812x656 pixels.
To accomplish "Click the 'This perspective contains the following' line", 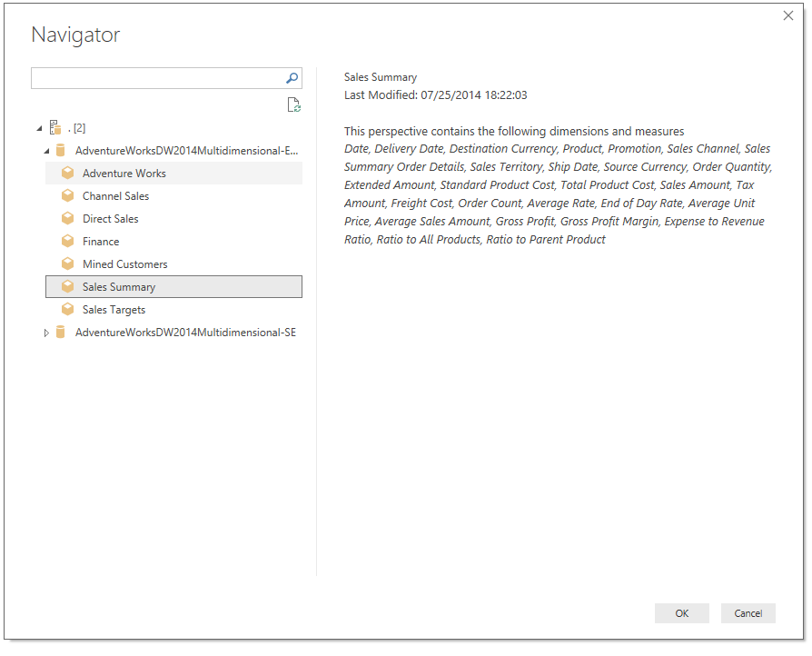I will point(514,131).
